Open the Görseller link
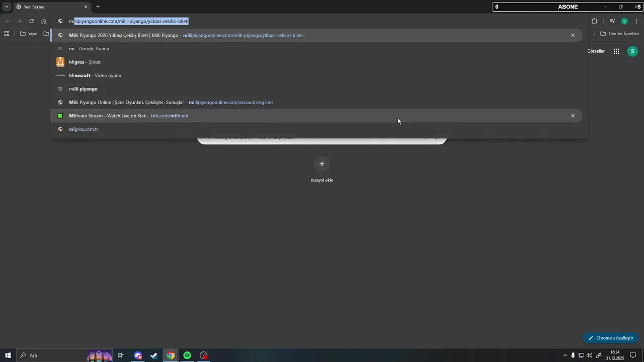This screenshot has width=644, height=362. (x=596, y=51)
